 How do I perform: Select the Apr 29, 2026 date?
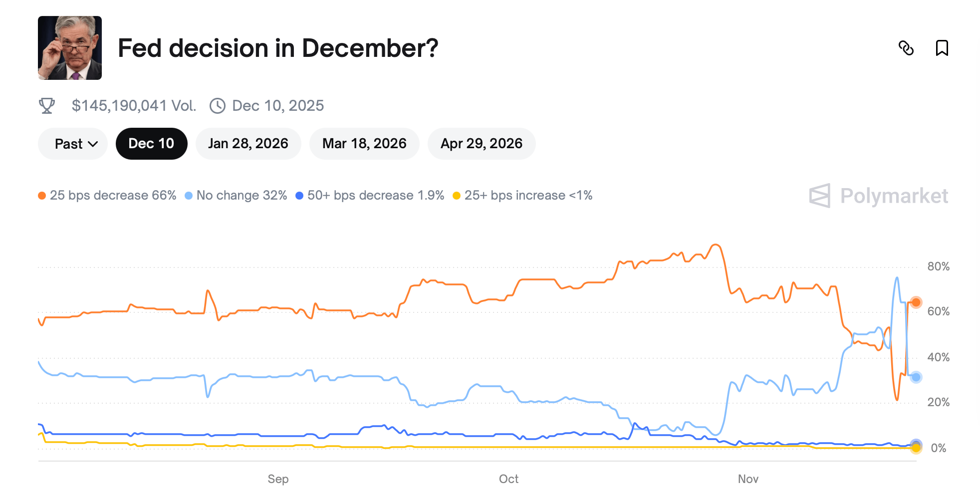coord(481,144)
